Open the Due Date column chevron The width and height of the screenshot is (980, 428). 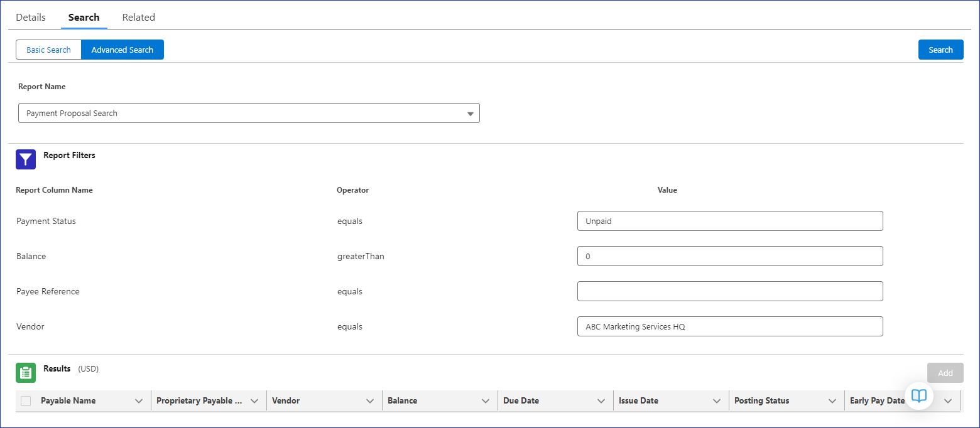click(x=601, y=401)
